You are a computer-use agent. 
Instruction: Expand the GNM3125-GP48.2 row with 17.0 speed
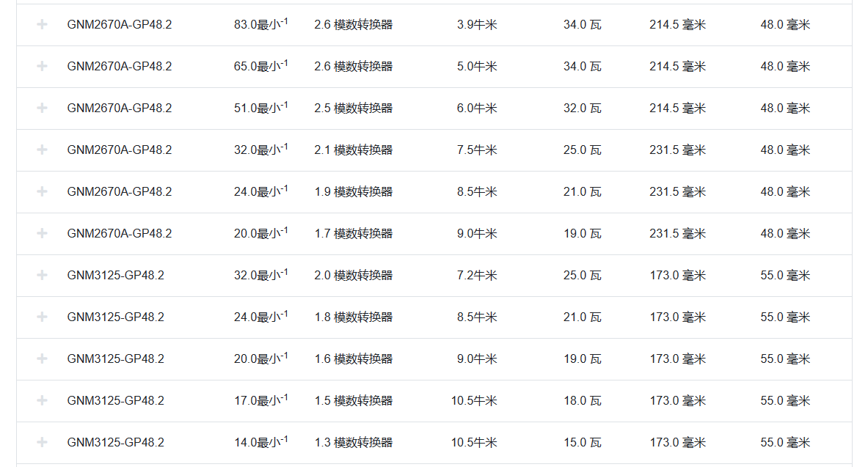tap(42, 400)
